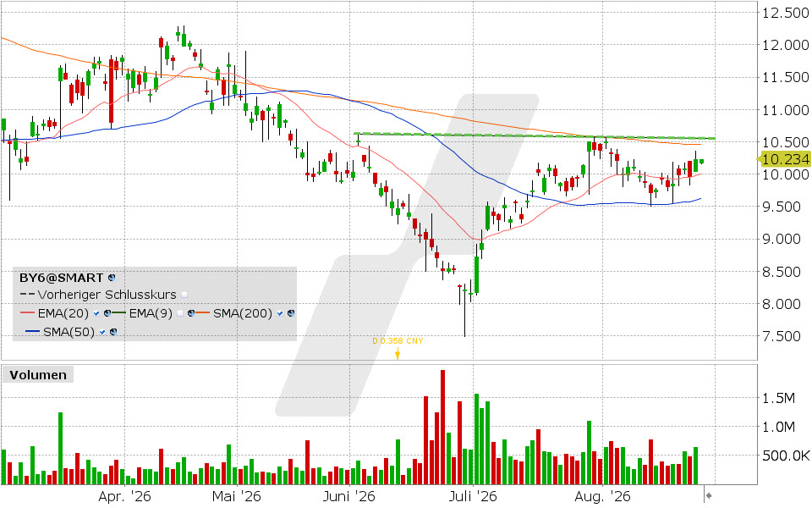Click the BY6@SMART symbol label

(61, 278)
